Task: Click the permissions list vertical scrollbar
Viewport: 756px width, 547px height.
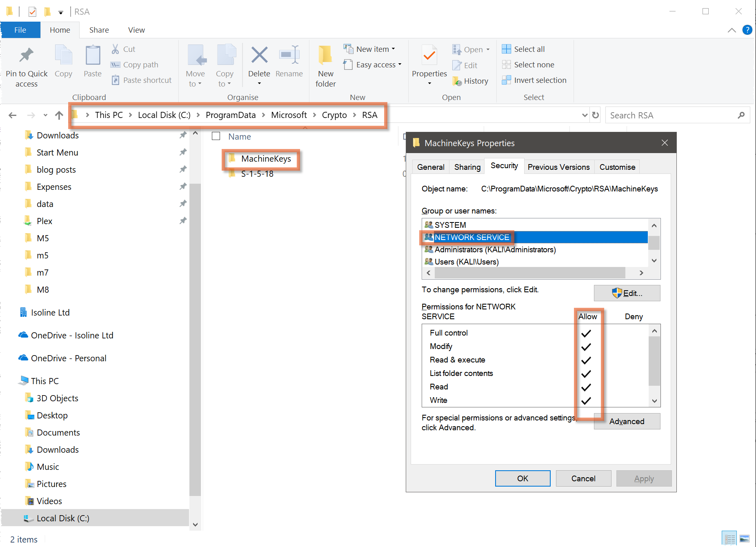Action: [x=654, y=361]
